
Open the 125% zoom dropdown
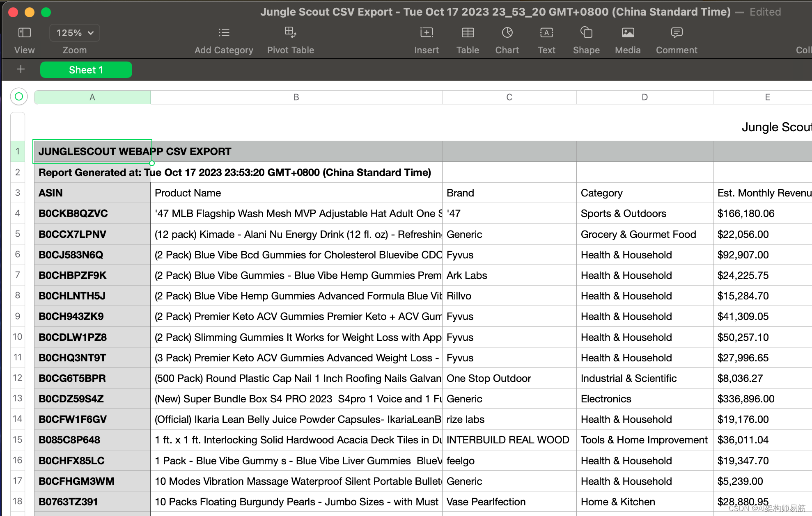[x=75, y=33]
